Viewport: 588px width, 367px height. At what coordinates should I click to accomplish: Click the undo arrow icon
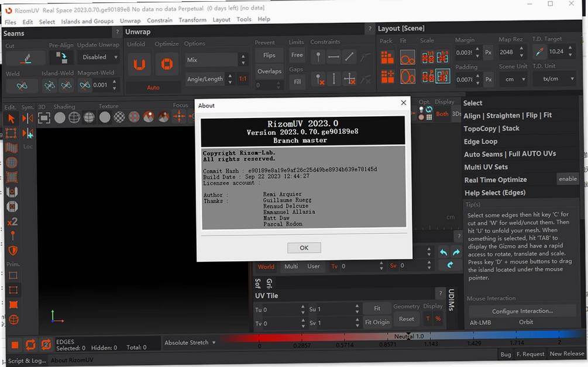tap(443, 252)
